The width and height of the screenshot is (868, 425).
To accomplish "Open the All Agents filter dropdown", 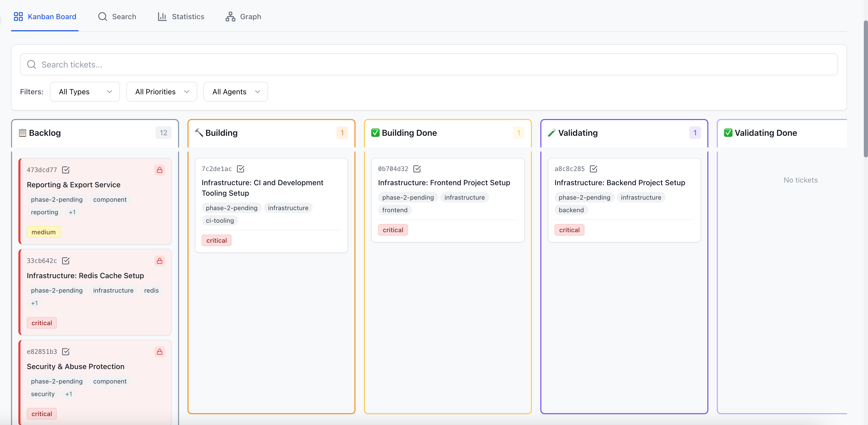I will click(x=235, y=91).
